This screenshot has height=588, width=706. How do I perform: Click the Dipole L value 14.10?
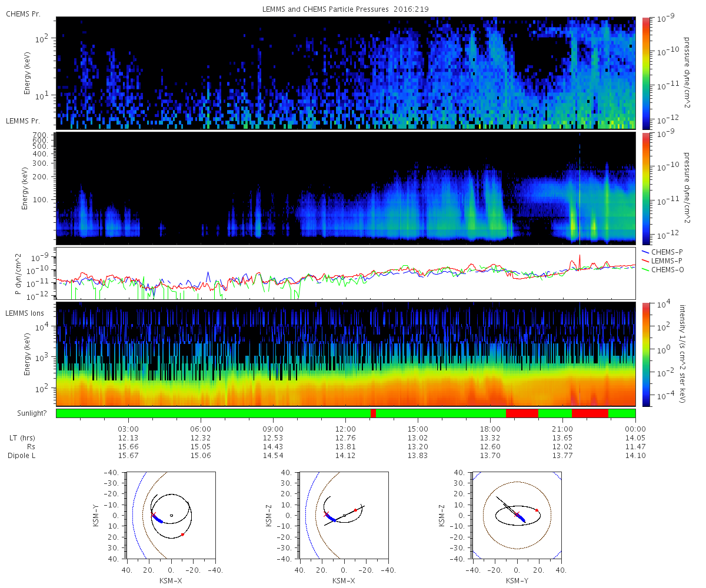point(635,456)
